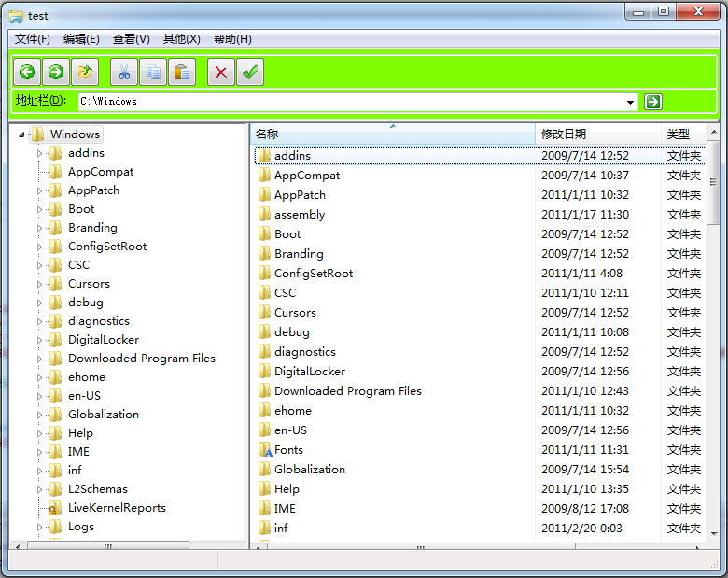
Task: Click the green Go arrow beside address bar
Action: 653,102
